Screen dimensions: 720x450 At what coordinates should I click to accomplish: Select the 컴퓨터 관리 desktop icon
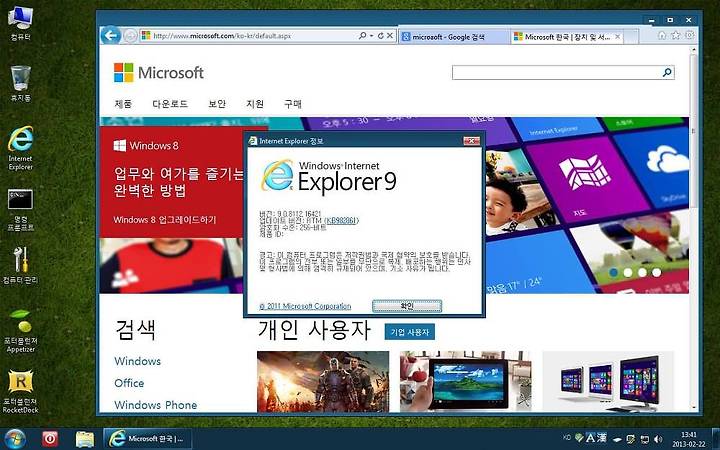(x=21, y=265)
